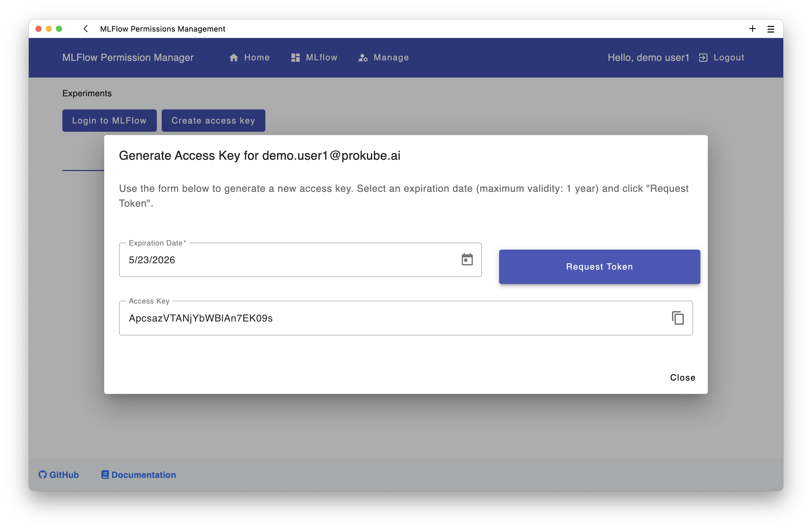Click the Request Token button
The width and height of the screenshot is (812, 529).
coord(599,267)
